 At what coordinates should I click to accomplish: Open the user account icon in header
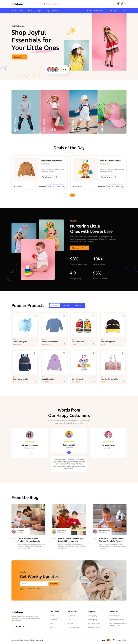[x=125, y=4]
